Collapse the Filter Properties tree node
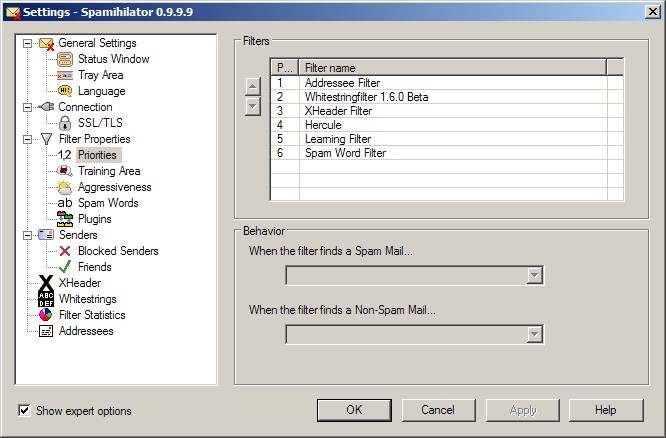The height and width of the screenshot is (438, 666). (27, 139)
